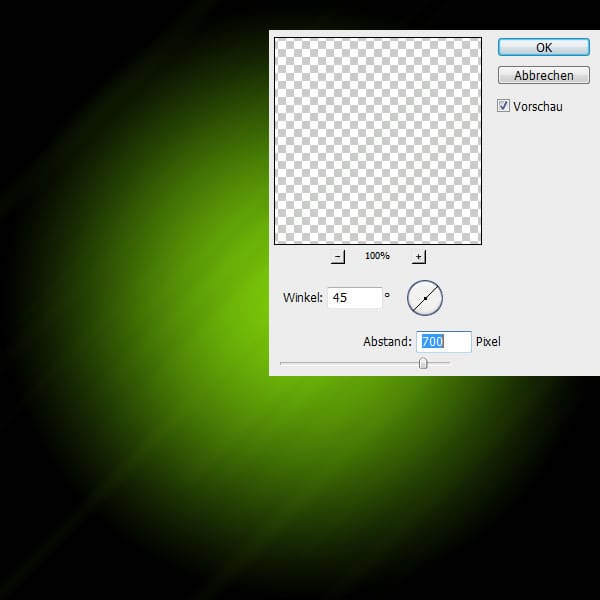The image size is (600, 600).
Task: Click the Abstand distance input field
Action: [444, 341]
